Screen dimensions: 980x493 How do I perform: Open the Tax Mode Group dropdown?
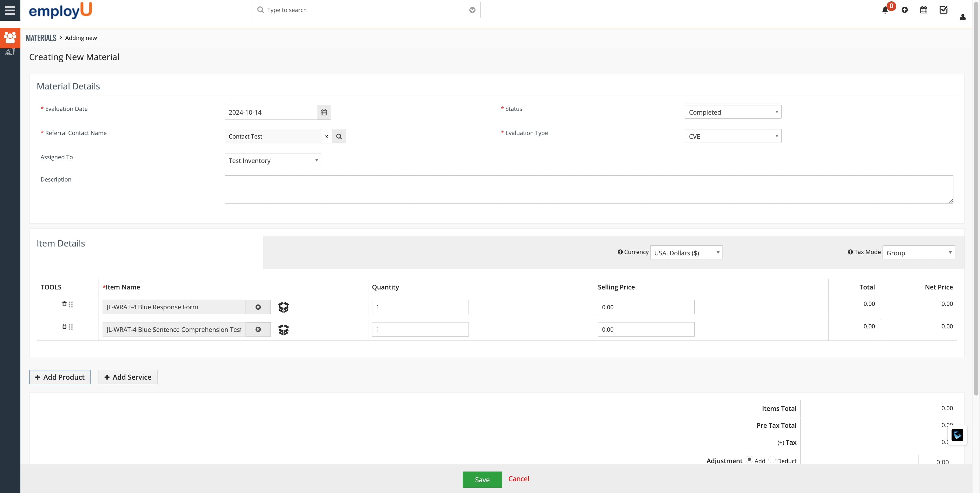pyautogui.click(x=918, y=253)
